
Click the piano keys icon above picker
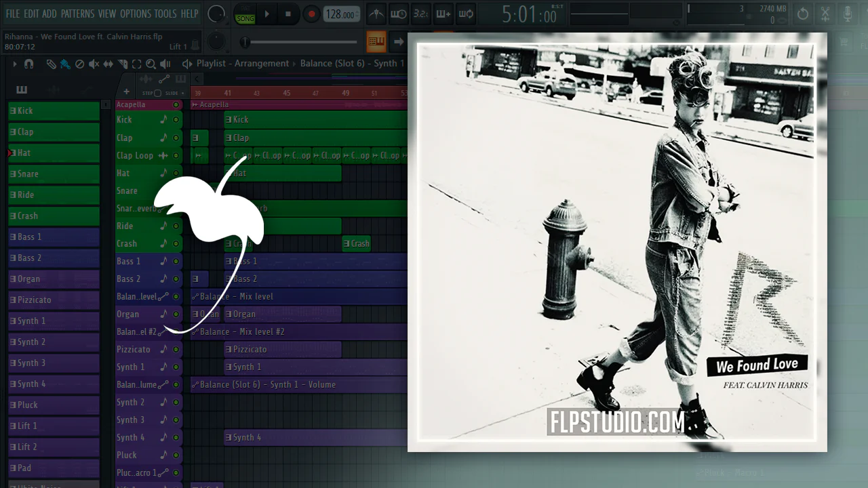click(x=22, y=89)
